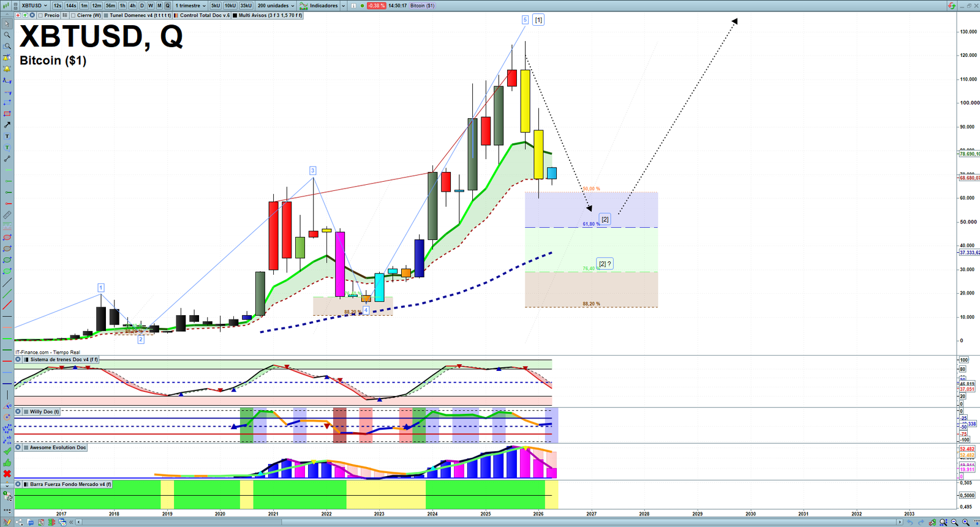The height and width of the screenshot is (527, 980).
Task: Click the green checkmark icon in left toolbar
Action: tap(7, 451)
